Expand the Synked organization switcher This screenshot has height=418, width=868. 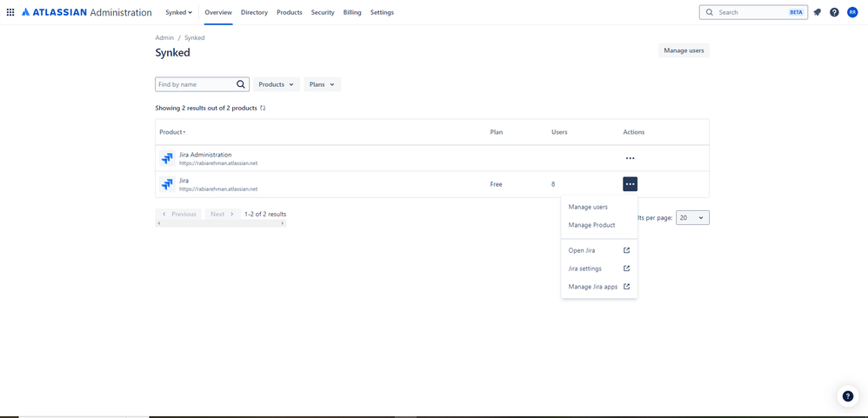(179, 12)
